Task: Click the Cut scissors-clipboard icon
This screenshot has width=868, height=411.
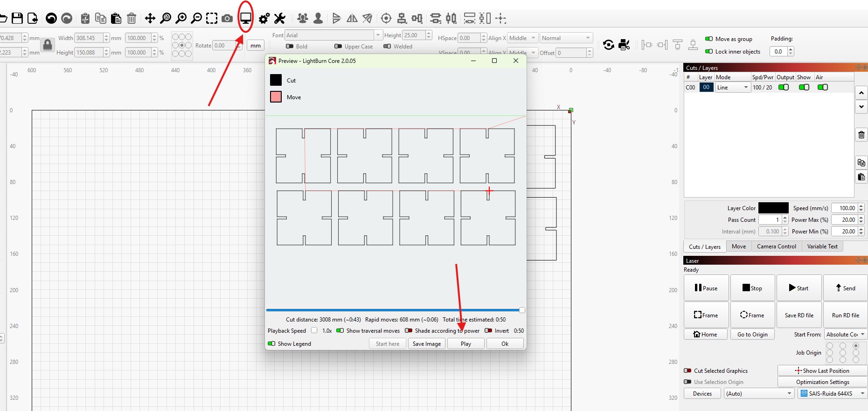Action: (85, 18)
